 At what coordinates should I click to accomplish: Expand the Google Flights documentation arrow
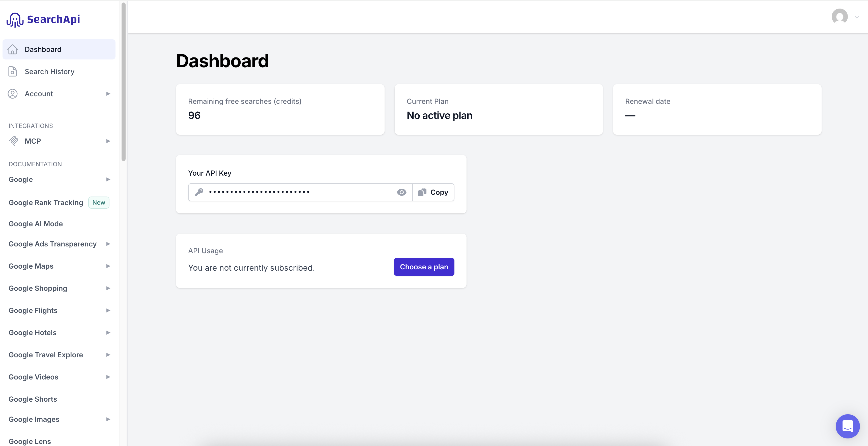coord(108,311)
